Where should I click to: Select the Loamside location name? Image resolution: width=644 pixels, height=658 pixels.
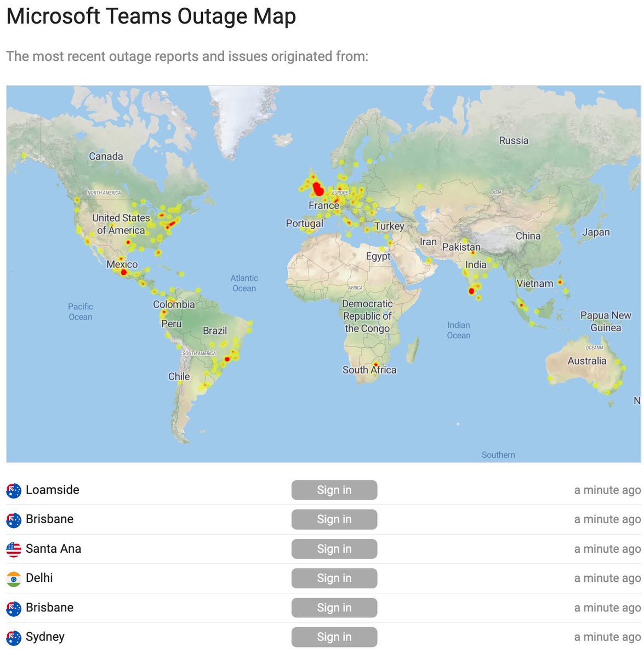(53, 490)
